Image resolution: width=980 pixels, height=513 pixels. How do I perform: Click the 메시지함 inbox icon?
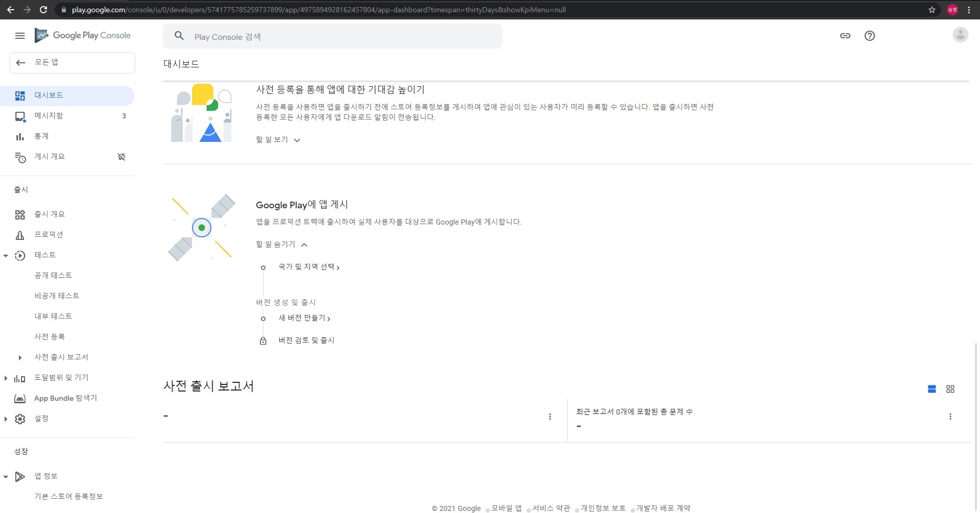coord(20,116)
